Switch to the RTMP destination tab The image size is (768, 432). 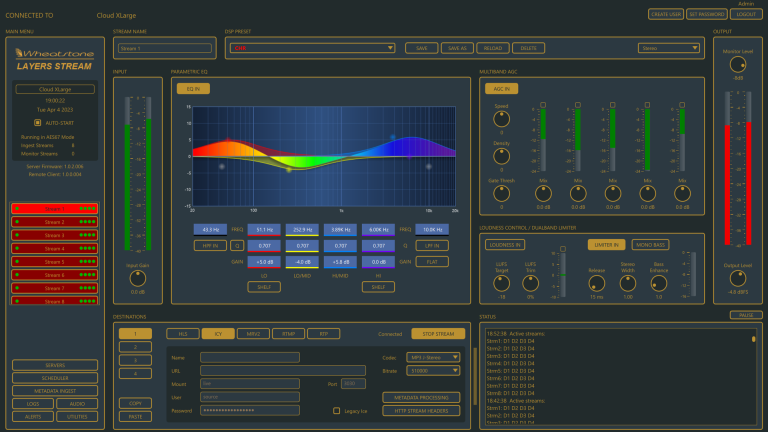coord(287,333)
